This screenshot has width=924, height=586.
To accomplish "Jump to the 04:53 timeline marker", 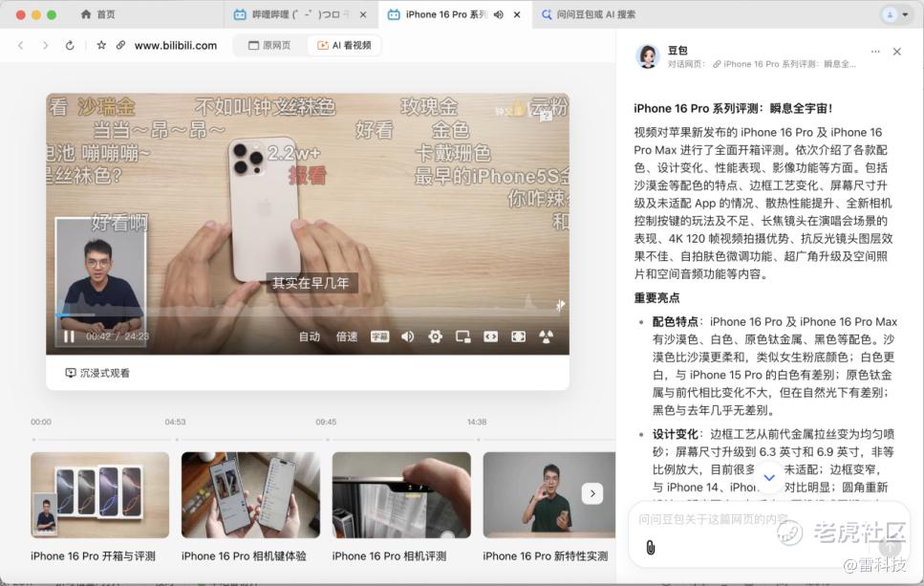I will [175, 423].
